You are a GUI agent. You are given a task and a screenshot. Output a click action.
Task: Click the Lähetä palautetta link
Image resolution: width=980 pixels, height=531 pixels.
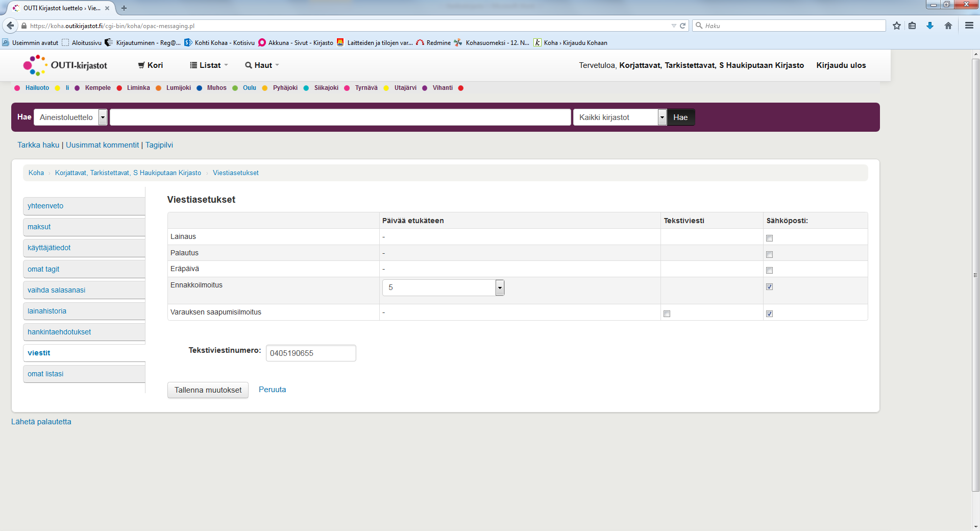pyautogui.click(x=41, y=422)
